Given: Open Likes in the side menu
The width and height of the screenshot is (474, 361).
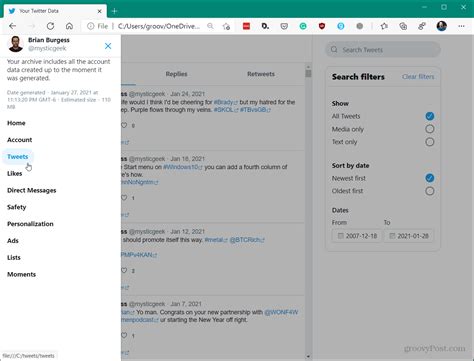Looking at the screenshot, I should tap(14, 173).
